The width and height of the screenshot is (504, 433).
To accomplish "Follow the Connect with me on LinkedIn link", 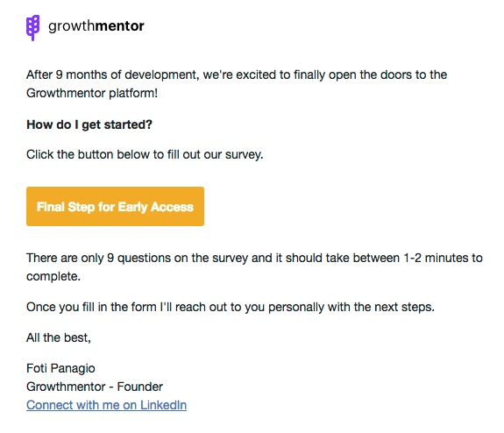I will (x=106, y=405).
